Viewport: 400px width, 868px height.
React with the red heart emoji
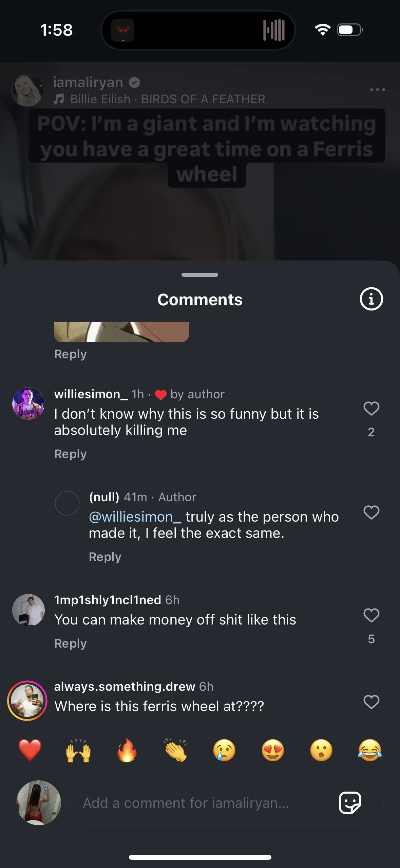[31, 750]
